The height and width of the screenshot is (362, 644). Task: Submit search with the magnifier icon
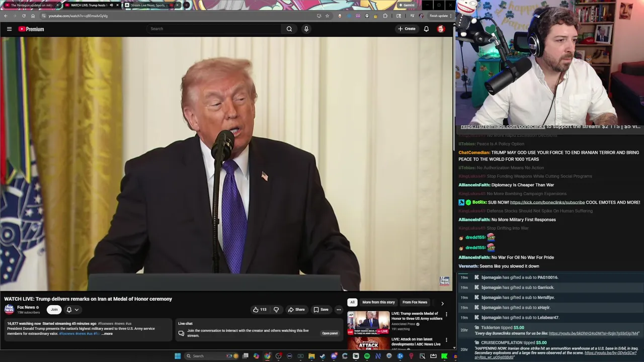[289, 29]
